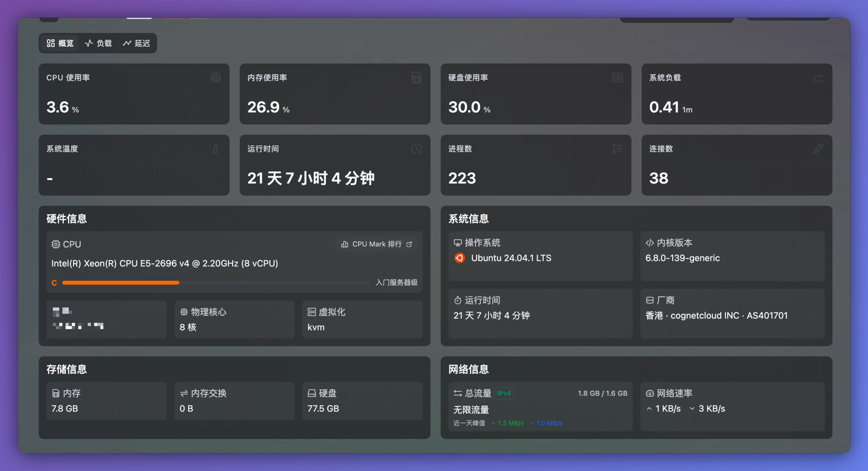Click the plug icon in 连接数 card
Screen dimensions: 868x471
tap(818, 148)
